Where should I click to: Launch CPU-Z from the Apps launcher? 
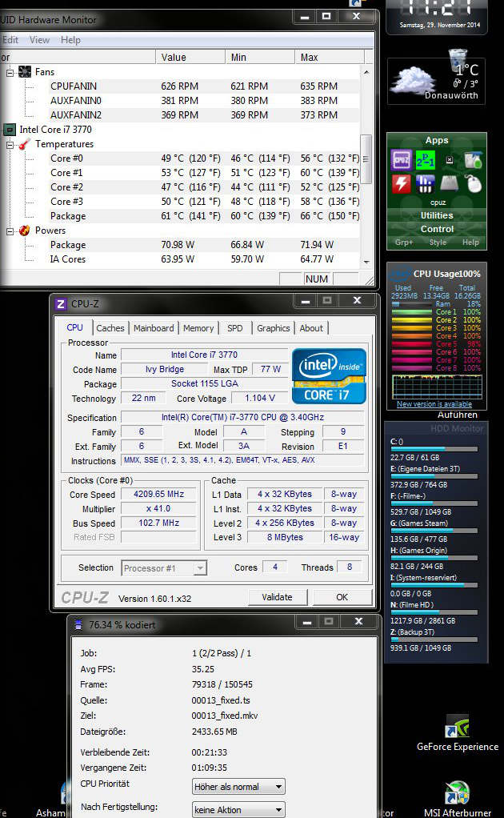(x=402, y=160)
